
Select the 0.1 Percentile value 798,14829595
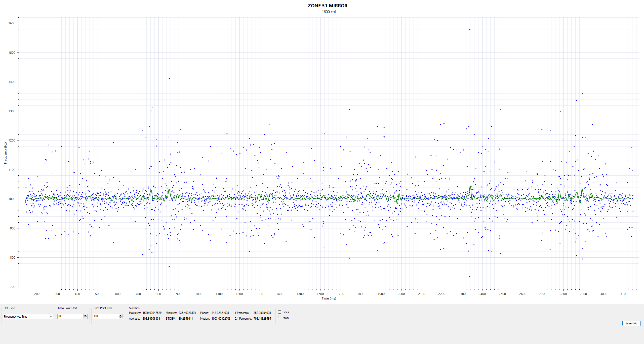[x=262, y=319]
